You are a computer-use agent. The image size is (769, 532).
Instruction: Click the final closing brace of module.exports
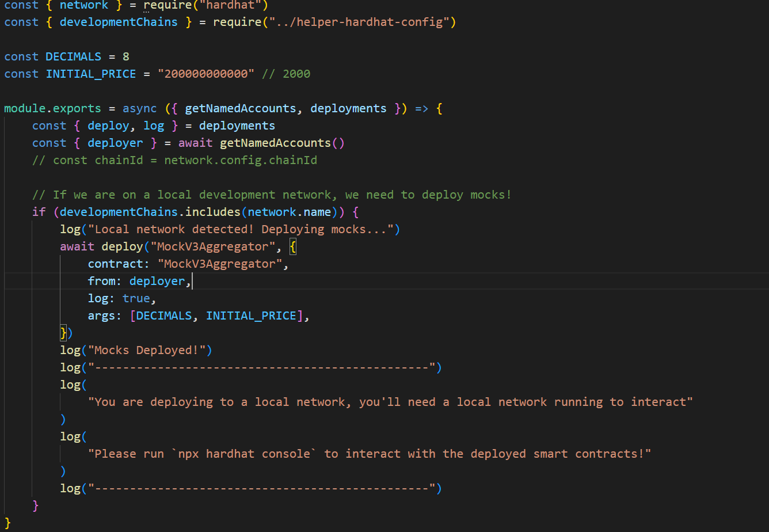7,523
